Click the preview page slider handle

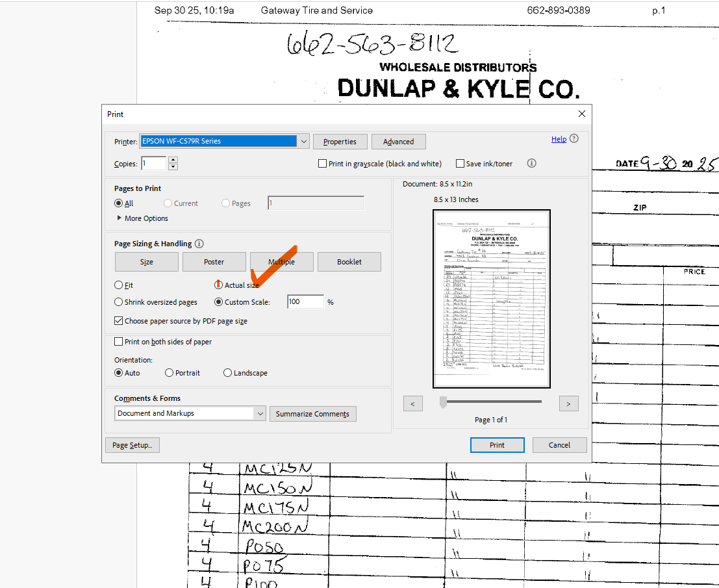pos(443,402)
